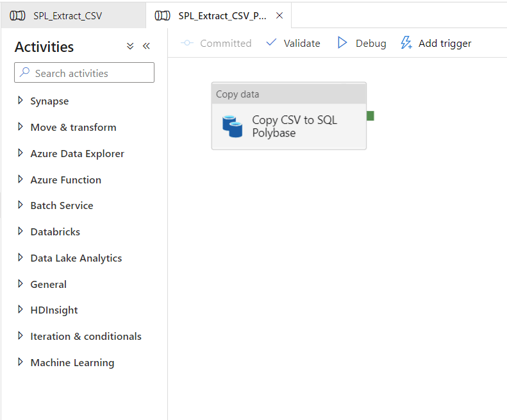Screen dimensions: 507x420
Task: Expand the Azure Function group
Action: coord(21,179)
